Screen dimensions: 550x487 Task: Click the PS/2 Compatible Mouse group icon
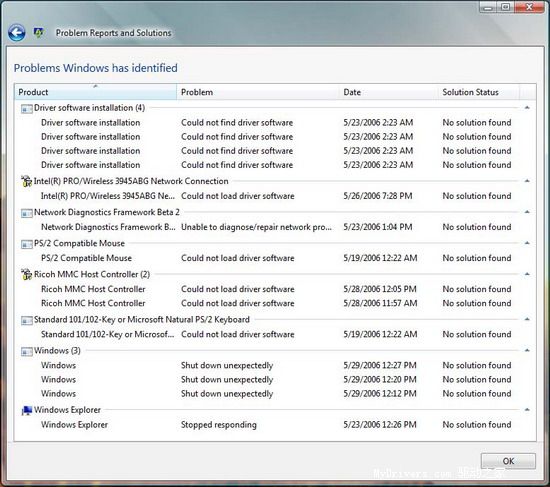pyautogui.click(x=27, y=244)
